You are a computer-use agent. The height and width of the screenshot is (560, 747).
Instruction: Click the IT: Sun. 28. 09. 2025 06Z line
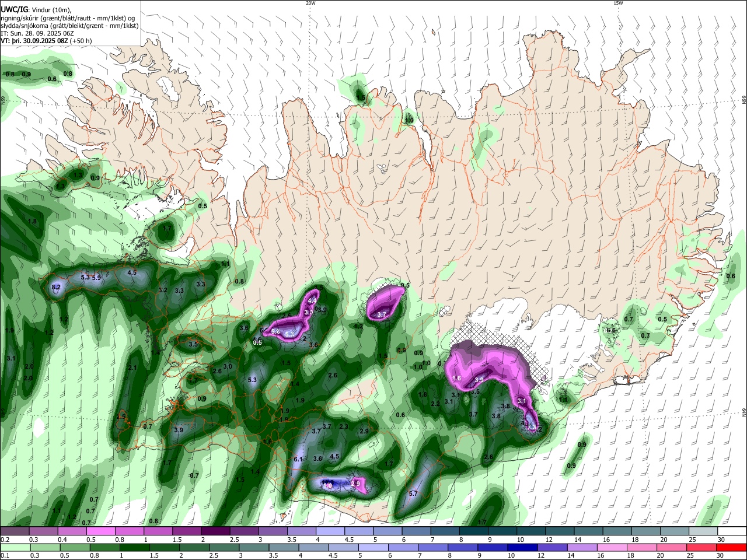click(x=37, y=33)
